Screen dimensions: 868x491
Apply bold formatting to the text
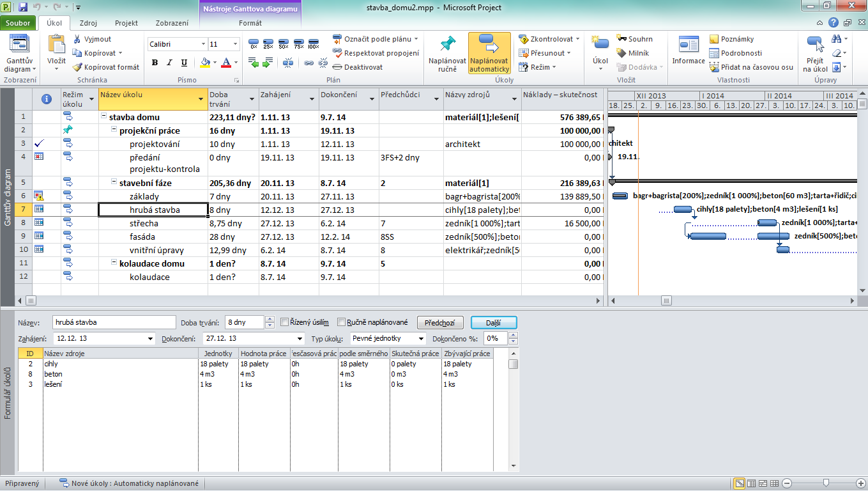[155, 63]
